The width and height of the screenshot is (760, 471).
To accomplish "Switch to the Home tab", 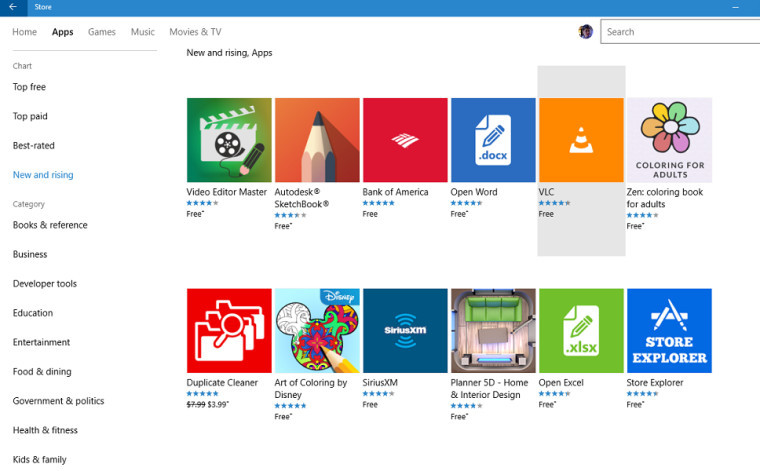I will click(24, 32).
